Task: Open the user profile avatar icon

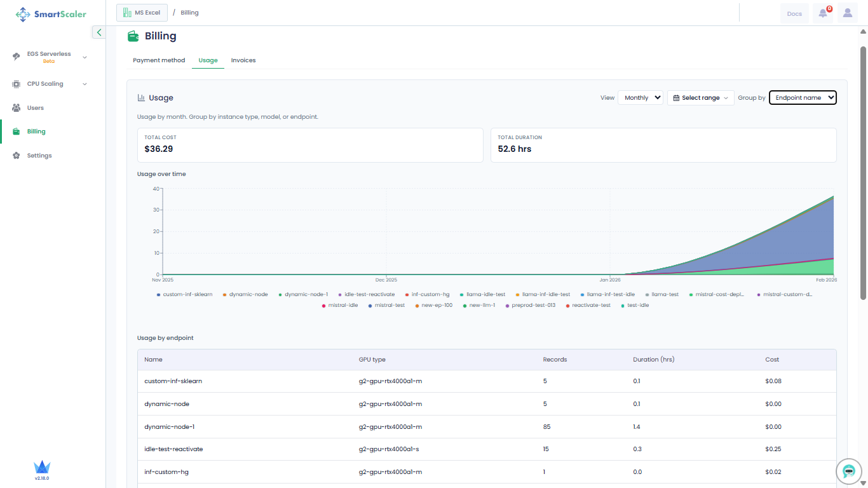Action: point(848,13)
